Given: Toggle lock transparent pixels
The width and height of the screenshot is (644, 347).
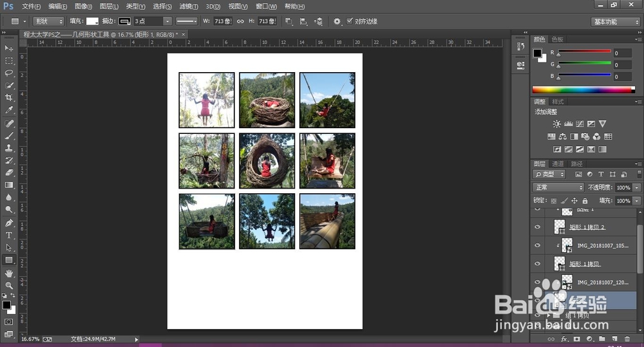Looking at the screenshot, I should [x=554, y=201].
